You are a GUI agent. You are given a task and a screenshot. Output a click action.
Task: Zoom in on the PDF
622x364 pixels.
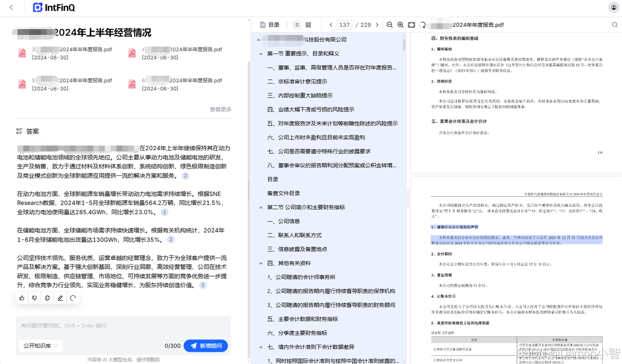400,25
